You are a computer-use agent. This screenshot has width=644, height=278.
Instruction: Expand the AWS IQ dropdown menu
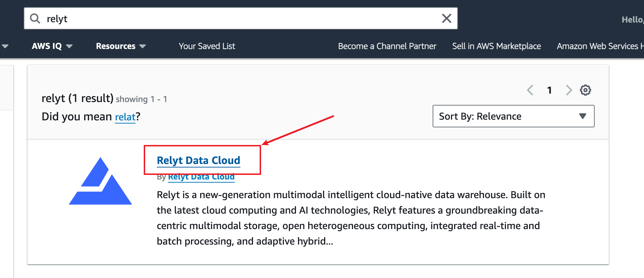tap(52, 46)
